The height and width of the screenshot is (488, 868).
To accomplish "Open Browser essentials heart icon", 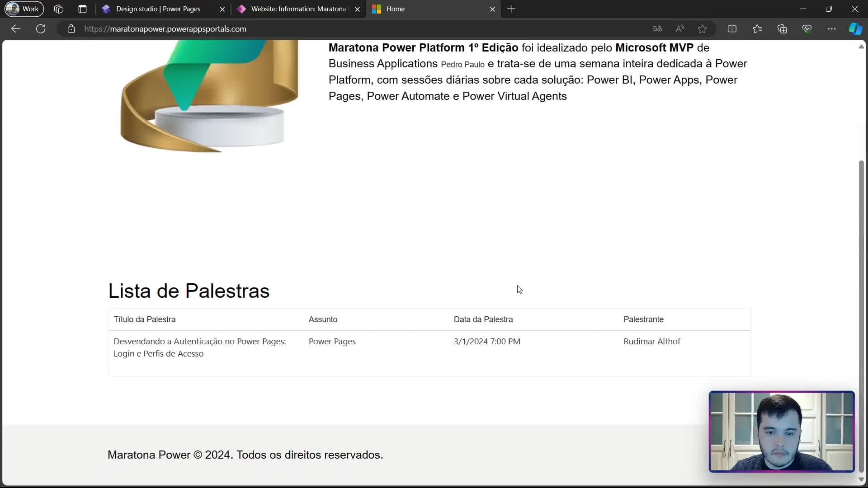I will coord(807,28).
